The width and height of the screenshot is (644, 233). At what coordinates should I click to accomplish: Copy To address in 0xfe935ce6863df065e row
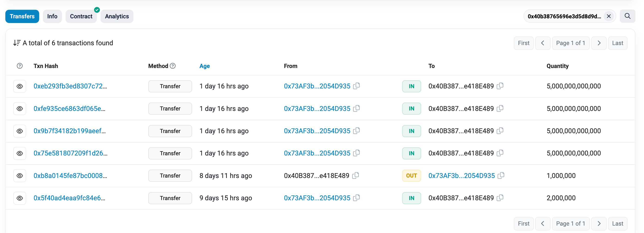tap(500, 108)
